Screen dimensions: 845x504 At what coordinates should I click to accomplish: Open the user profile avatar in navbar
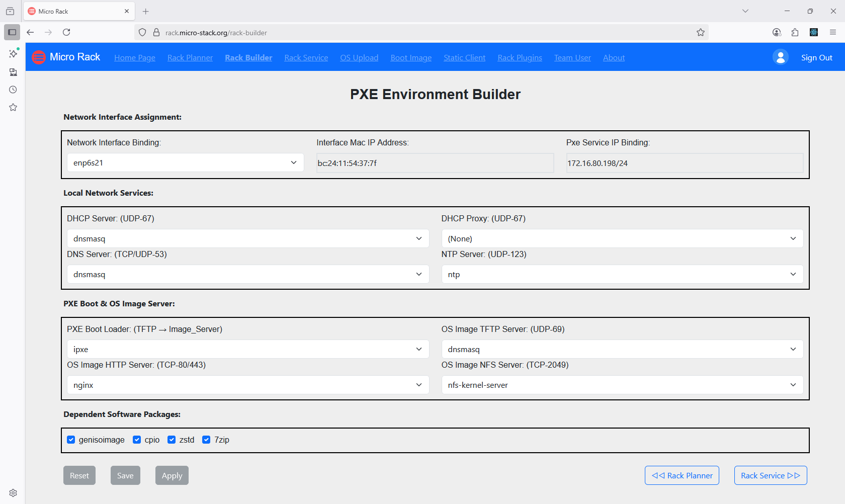tap(780, 57)
